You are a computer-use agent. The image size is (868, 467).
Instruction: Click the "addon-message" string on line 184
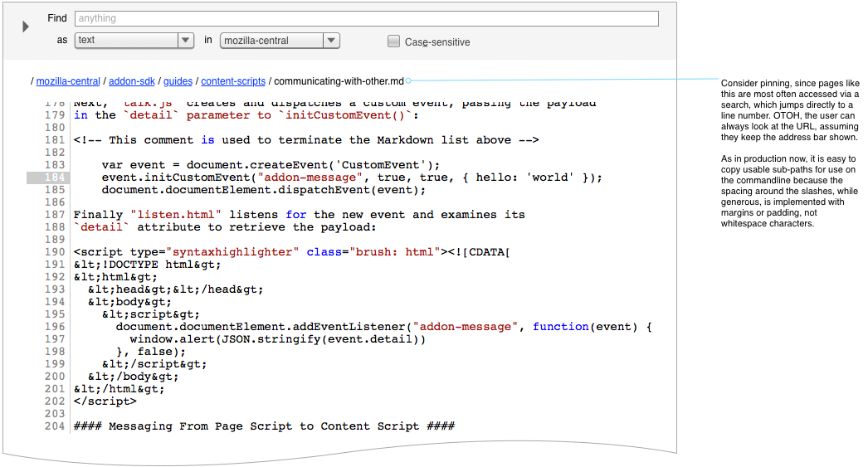pos(310,178)
